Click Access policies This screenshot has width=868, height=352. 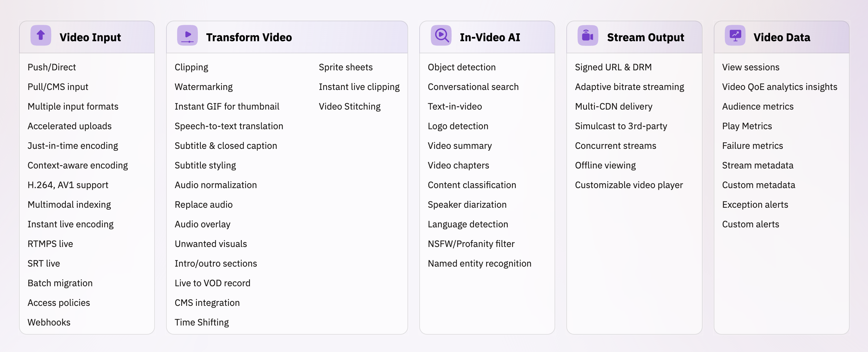[x=59, y=303]
